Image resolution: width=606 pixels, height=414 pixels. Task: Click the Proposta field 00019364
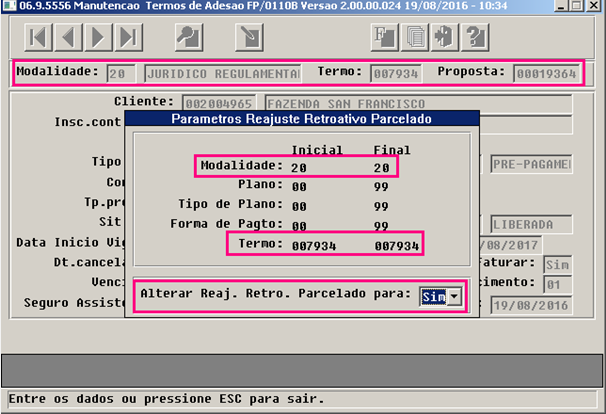tap(546, 73)
